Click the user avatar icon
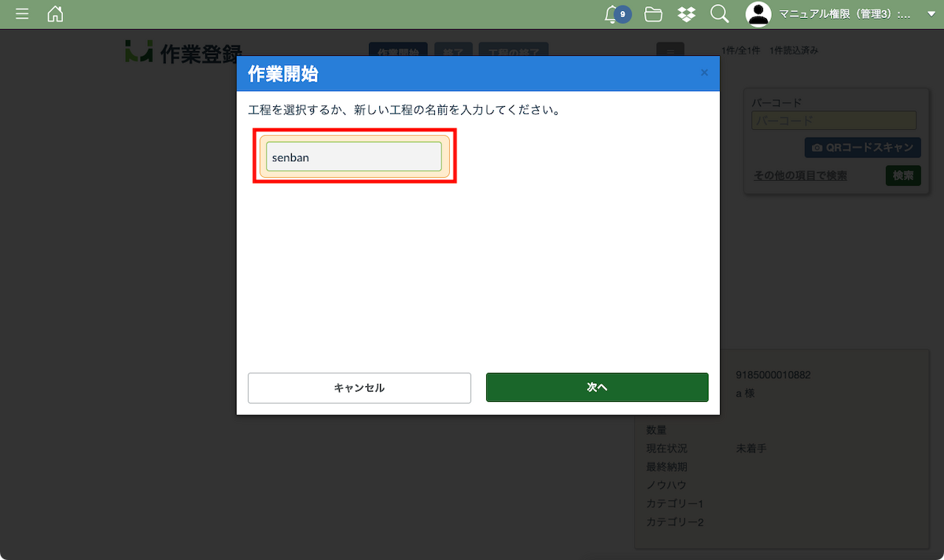The image size is (944, 560). tap(758, 14)
